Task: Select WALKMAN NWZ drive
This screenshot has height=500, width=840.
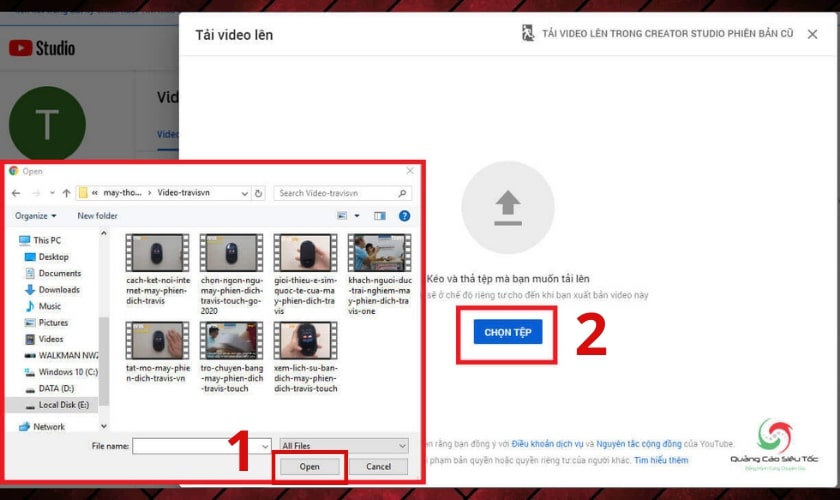Action: click(61, 355)
